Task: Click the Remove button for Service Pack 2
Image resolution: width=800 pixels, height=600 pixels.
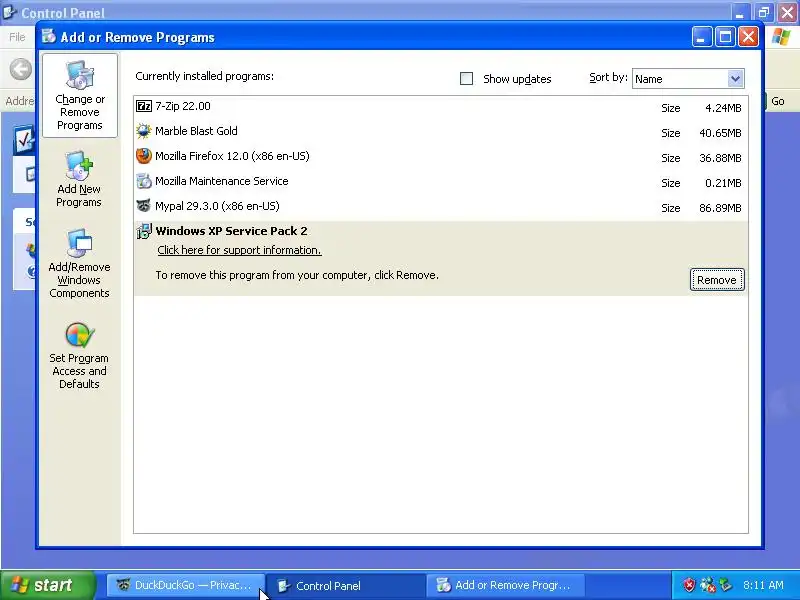Action: [717, 280]
